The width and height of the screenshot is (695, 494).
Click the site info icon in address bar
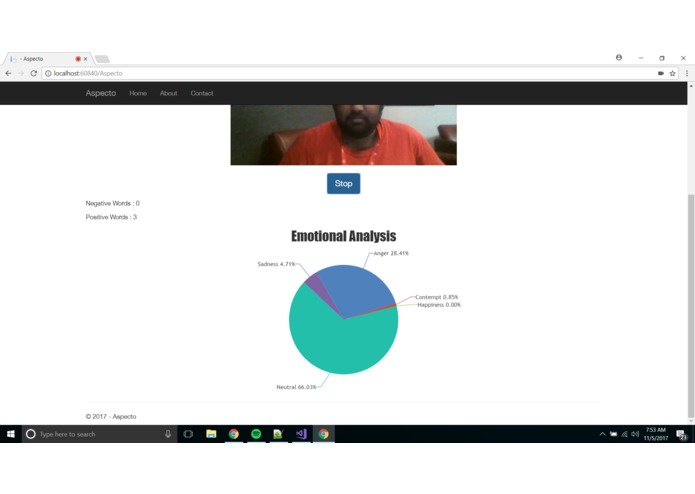(x=48, y=74)
